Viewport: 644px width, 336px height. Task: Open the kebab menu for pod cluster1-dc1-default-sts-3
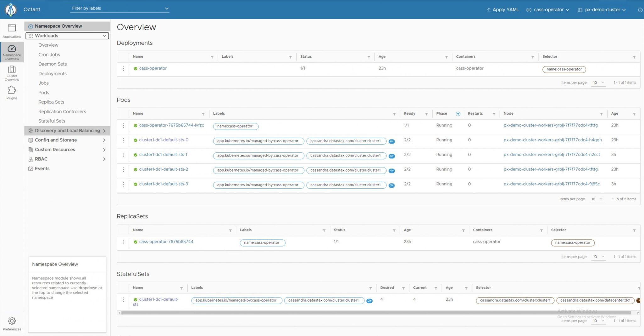[x=123, y=184]
